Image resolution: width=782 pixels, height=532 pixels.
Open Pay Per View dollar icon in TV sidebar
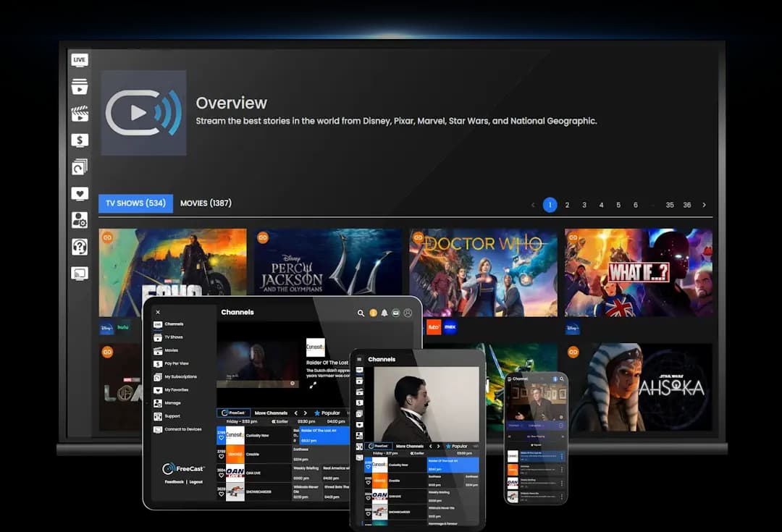coord(80,140)
